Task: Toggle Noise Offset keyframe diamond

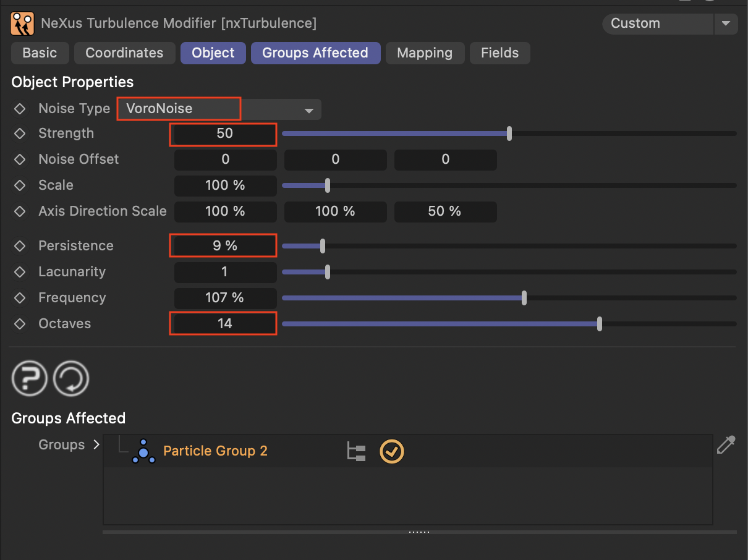Action: tap(20, 159)
